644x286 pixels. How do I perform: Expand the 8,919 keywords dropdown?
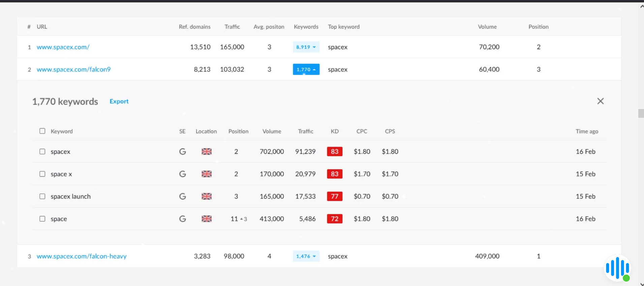pyautogui.click(x=306, y=47)
